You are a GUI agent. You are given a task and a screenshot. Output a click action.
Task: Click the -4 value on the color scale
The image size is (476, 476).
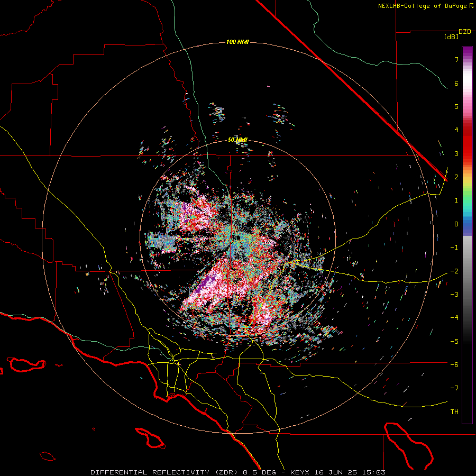click(x=454, y=318)
